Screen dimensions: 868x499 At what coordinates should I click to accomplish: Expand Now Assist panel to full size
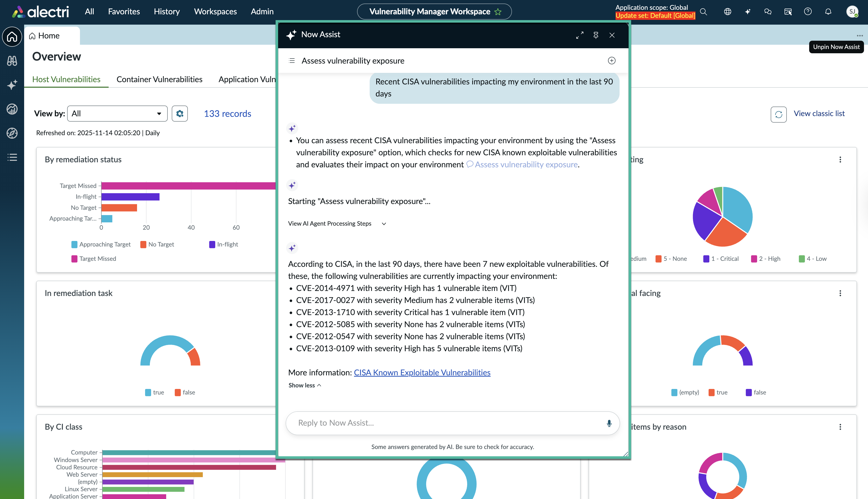(580, 35)
